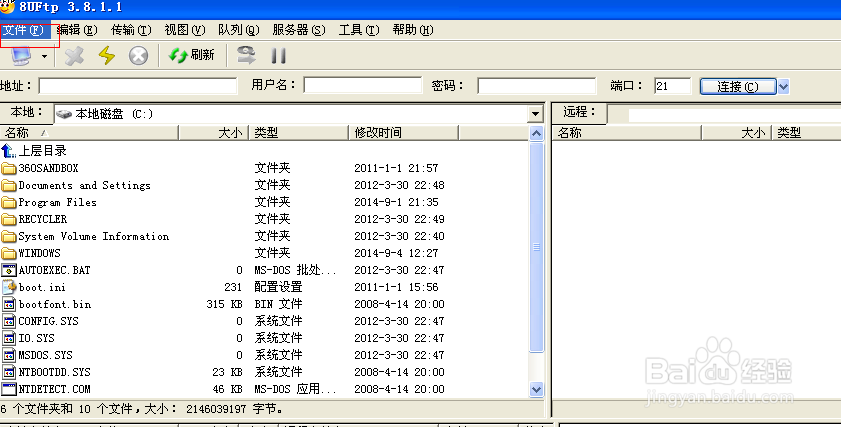The width and height of the screenshot is (841, 427).
Task: Select the 360SANDBOX folder icon
Action: click(9, 168)
